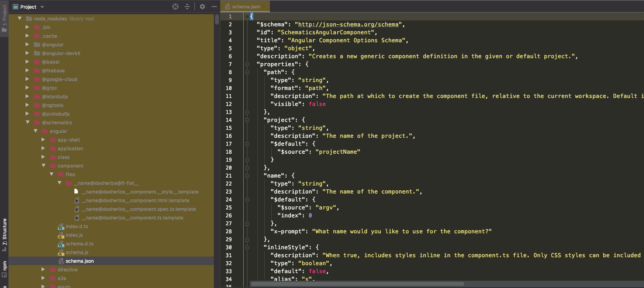Select the schema.d.ts file in the tree
Screen dimensions: 644x288
tap(79, 244)
